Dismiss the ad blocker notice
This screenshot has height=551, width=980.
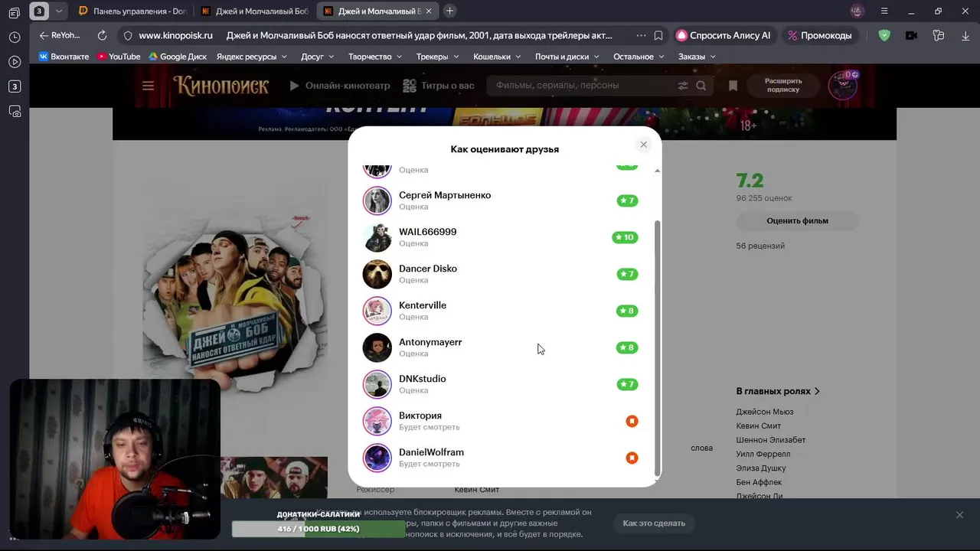(x=959, y=515)
